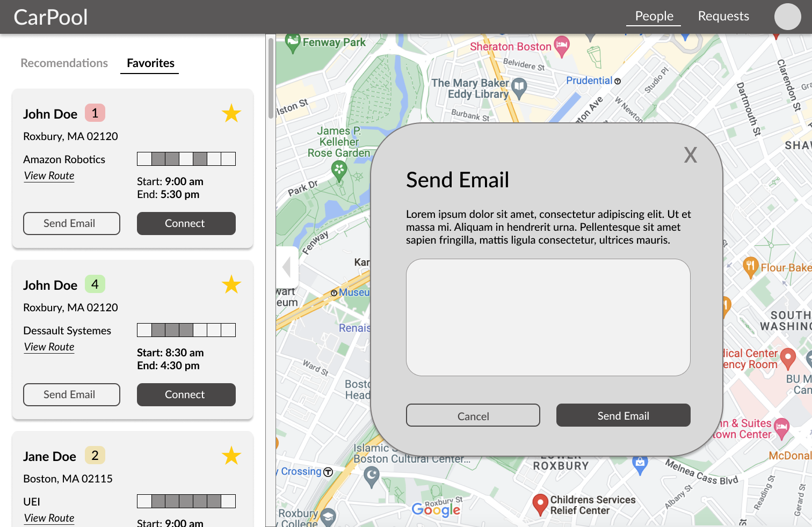812x527 pixels.
Task: Send Email to John Doe at Amazon Robotics
Action: pyautogui.click(x=71, y=223)
